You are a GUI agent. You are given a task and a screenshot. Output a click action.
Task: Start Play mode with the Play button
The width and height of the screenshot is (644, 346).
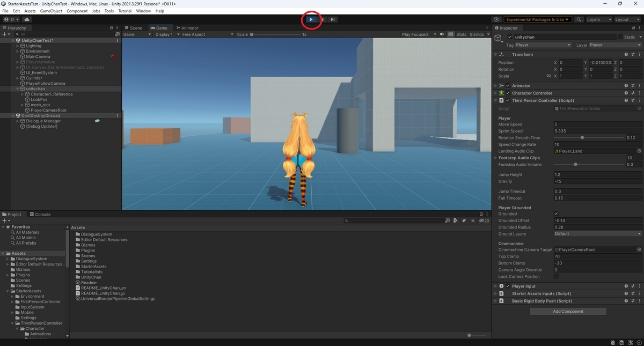pyautogui.click(x=311, y=19)
